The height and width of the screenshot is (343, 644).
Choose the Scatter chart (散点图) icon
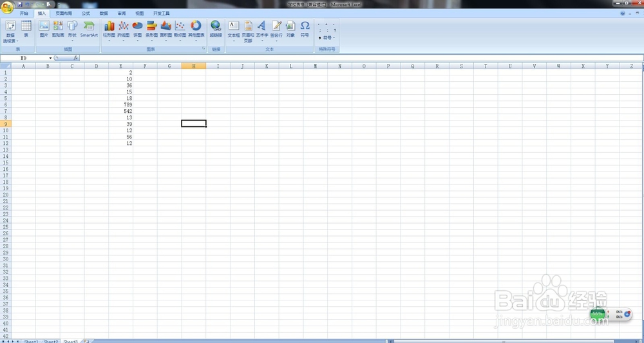click(x=180, y=26)
